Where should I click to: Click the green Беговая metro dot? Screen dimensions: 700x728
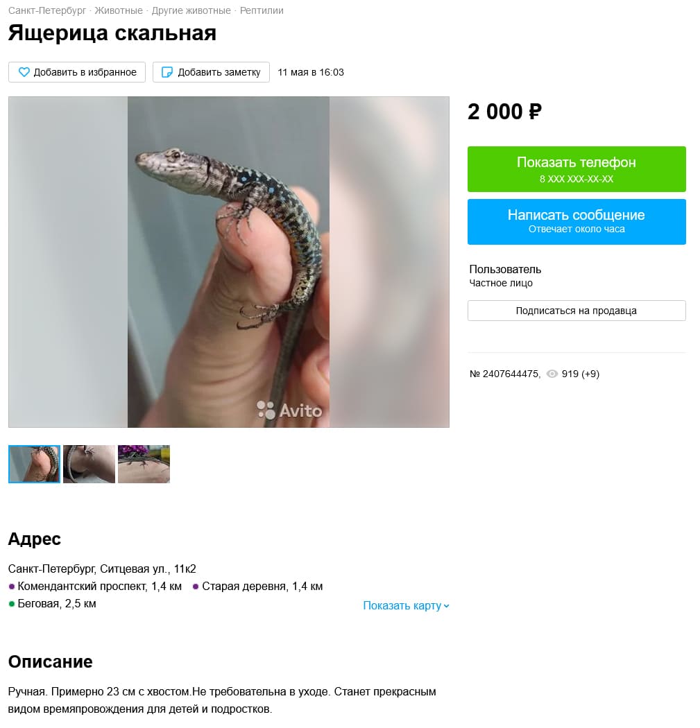pyautogui.click(x=12, y=604)
